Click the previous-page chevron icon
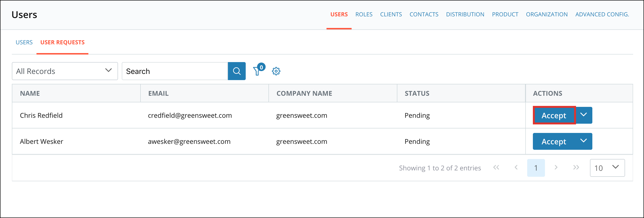 [x=516, y=168]
